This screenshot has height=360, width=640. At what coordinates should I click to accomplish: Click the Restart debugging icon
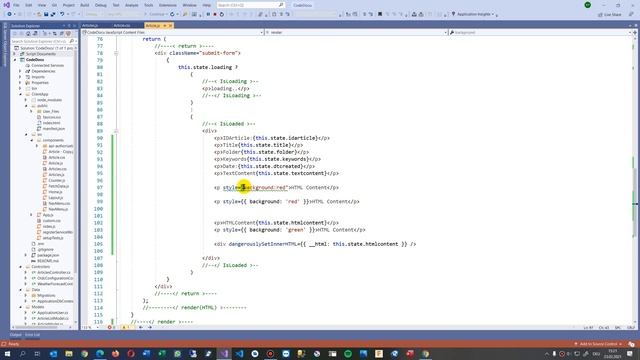(222, 14)
